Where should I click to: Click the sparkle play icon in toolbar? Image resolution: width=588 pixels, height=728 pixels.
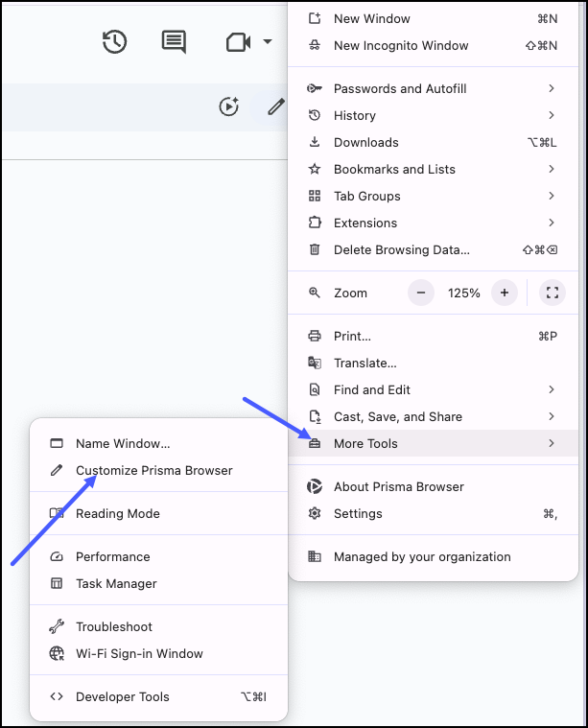228,106
